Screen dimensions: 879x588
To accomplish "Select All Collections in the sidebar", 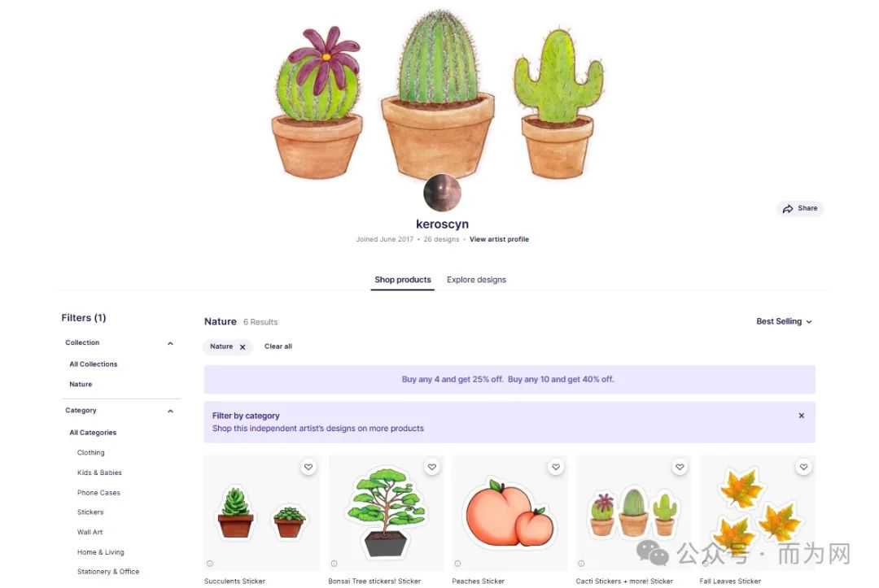I will (94, 364).
